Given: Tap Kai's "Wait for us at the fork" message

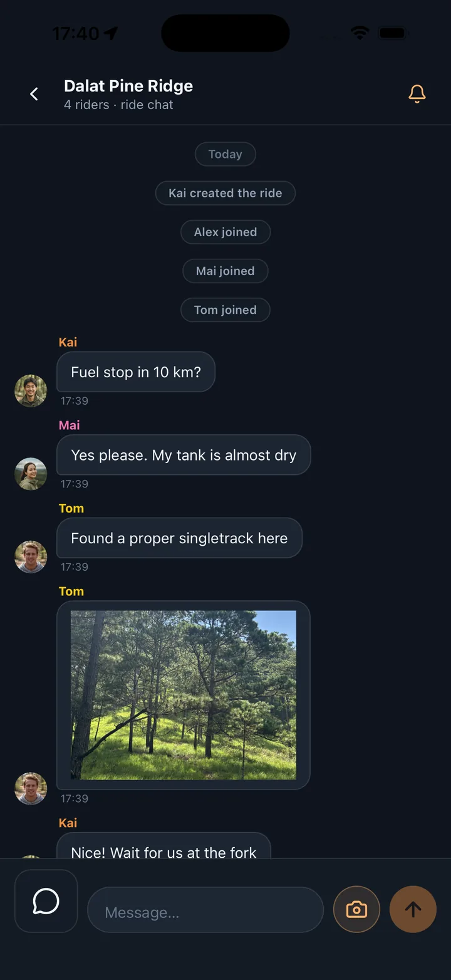Looking at the screenshot, I should coord(163,846).
